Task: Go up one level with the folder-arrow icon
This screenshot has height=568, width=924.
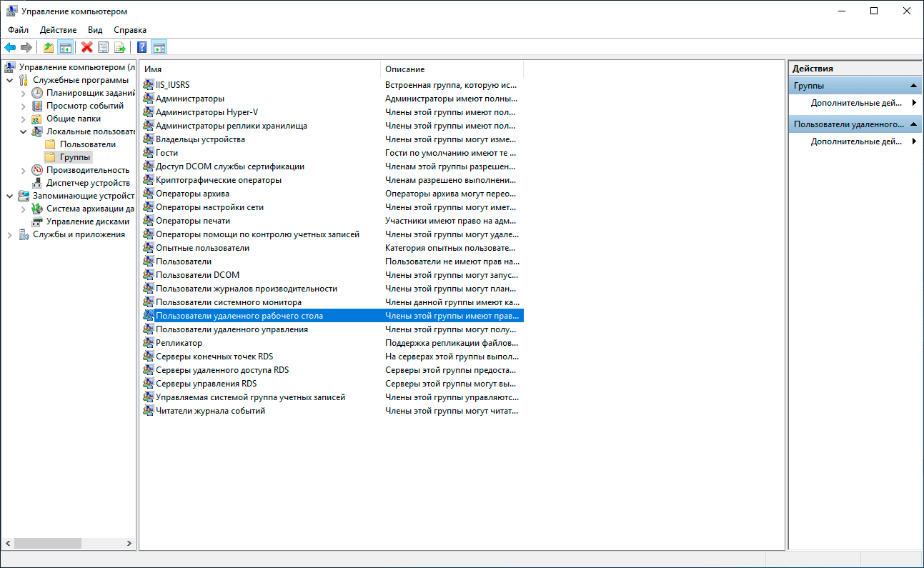Action: (x=49, y=48)
